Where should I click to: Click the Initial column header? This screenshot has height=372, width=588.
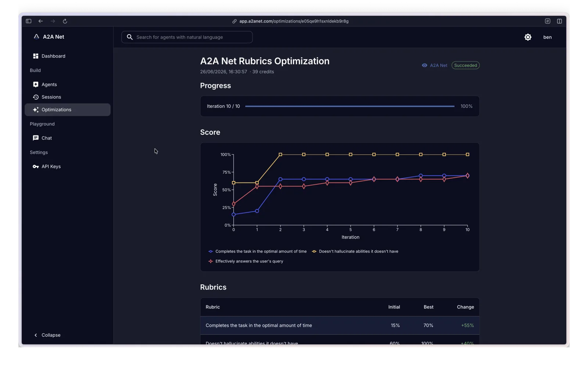394,307
